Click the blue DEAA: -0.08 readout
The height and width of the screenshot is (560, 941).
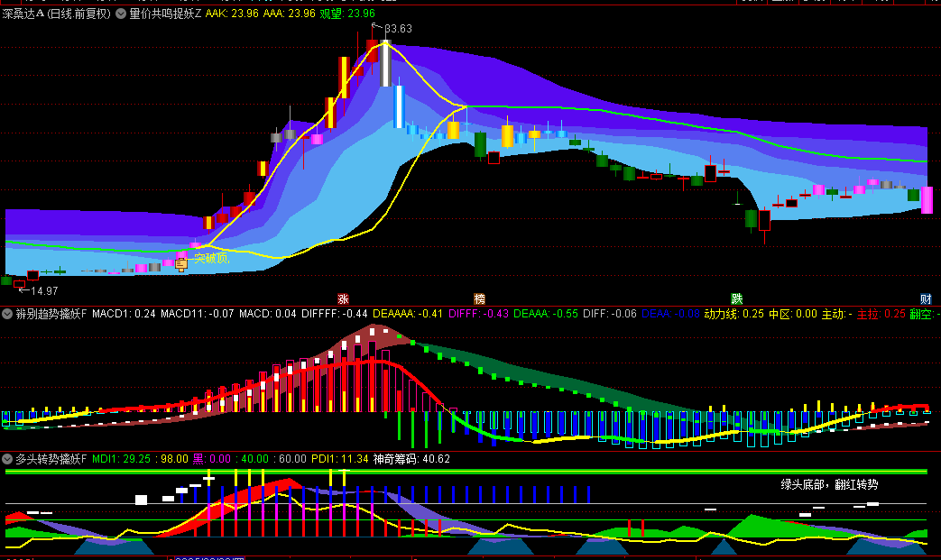coord(671,314)
